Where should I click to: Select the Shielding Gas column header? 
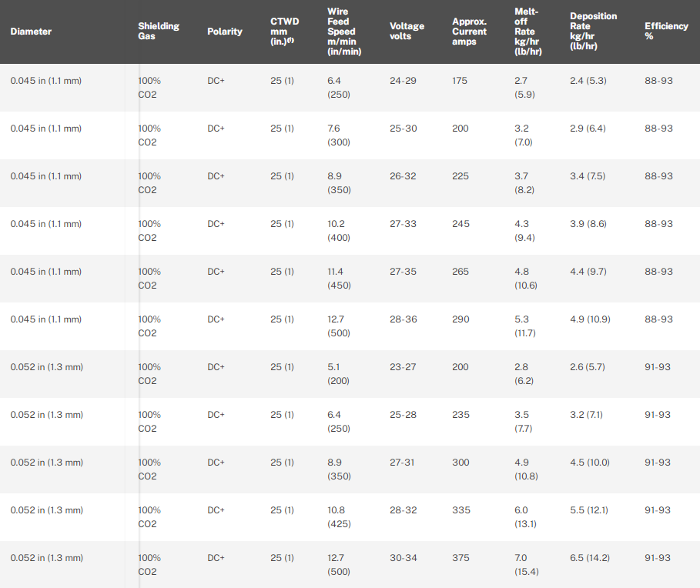pyautogui.click(x=159, y=32)
